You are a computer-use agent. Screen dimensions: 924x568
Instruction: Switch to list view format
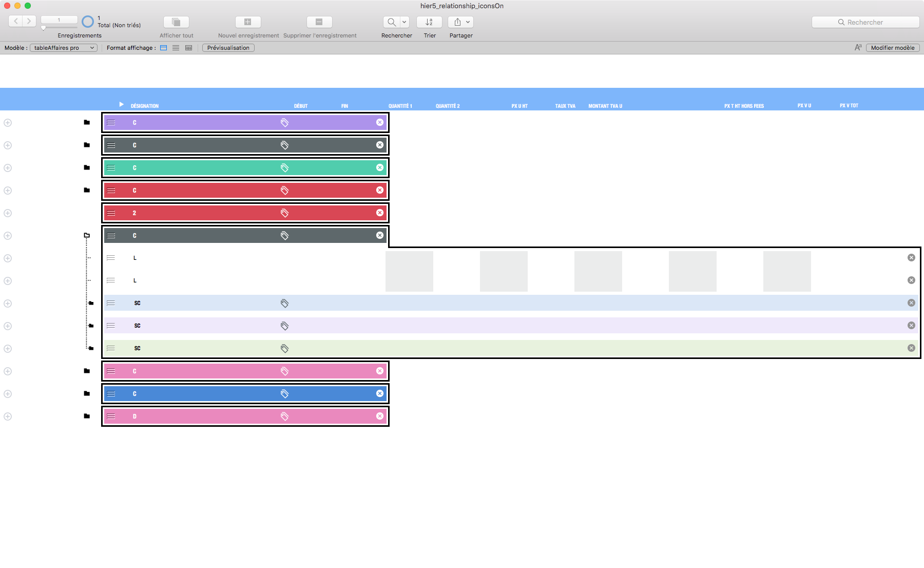[176, 48]
